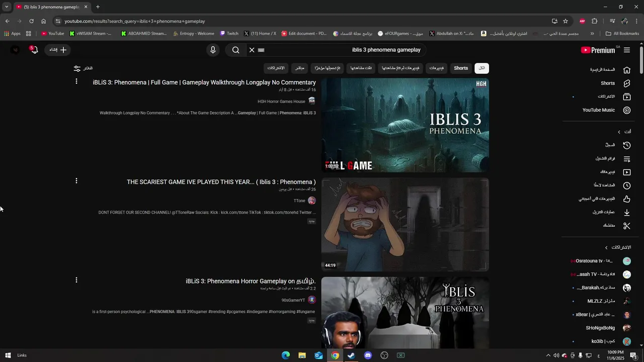Play TTone's scariest game video thumbnail

pos(405,224)
